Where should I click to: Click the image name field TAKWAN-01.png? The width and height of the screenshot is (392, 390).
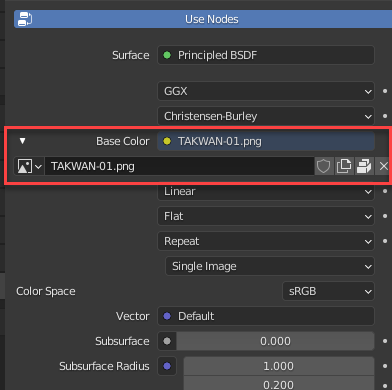(179, 166)
